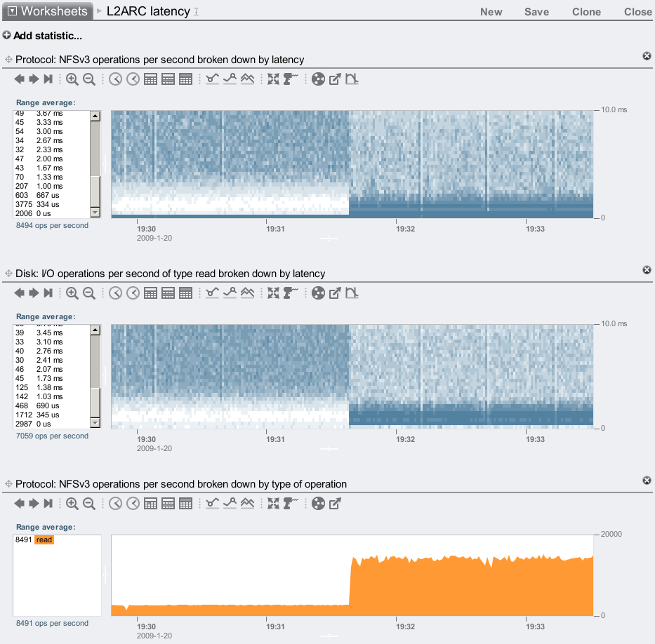
Task: Create a New worksheet
Action: [491, 12]
